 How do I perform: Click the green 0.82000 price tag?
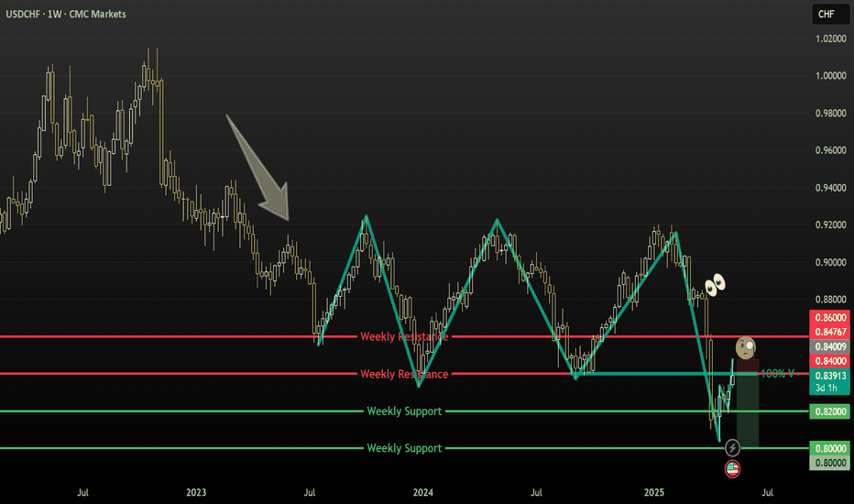830,411
